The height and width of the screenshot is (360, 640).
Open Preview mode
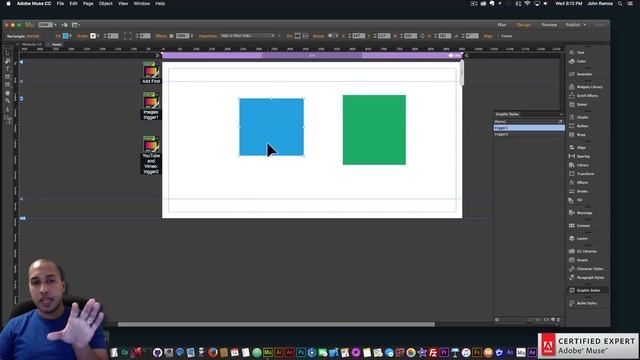tap(549, 25)
